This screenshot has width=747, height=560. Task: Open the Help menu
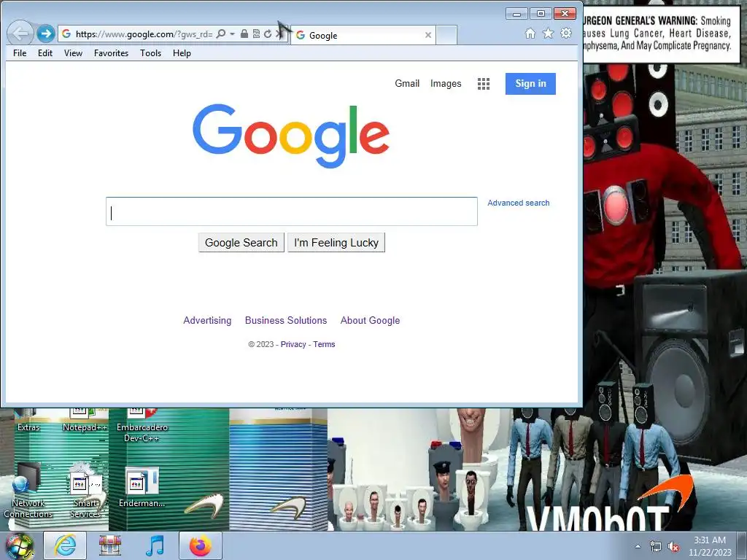coord(182,52)
